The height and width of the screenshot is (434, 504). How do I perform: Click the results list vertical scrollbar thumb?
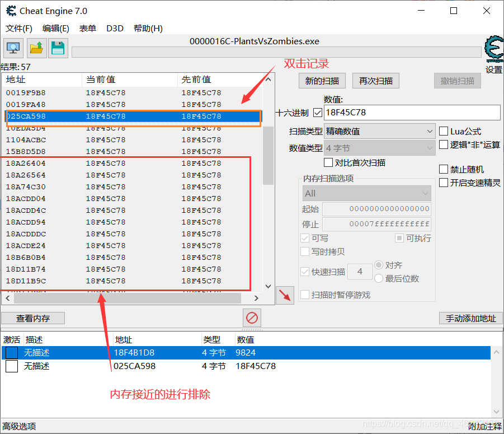click(x=268, y=156)
